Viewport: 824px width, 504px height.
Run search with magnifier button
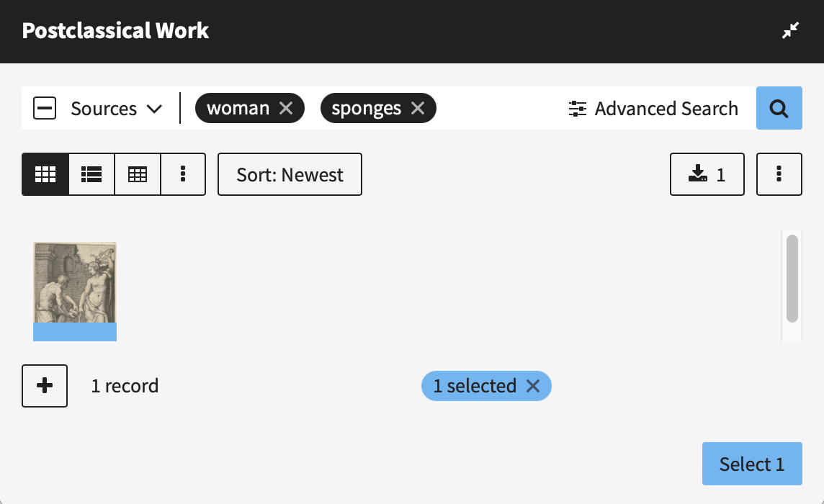point(779,109)
